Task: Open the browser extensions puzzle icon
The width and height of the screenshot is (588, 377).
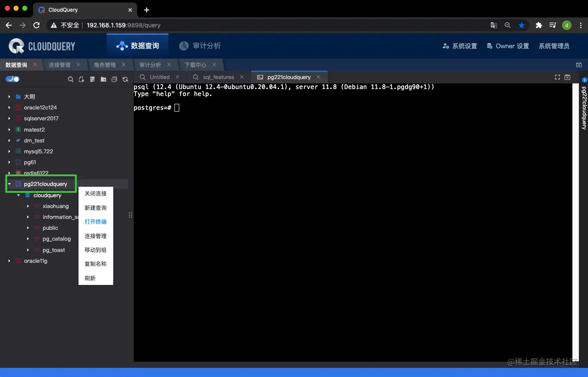Action: point(539,25)
